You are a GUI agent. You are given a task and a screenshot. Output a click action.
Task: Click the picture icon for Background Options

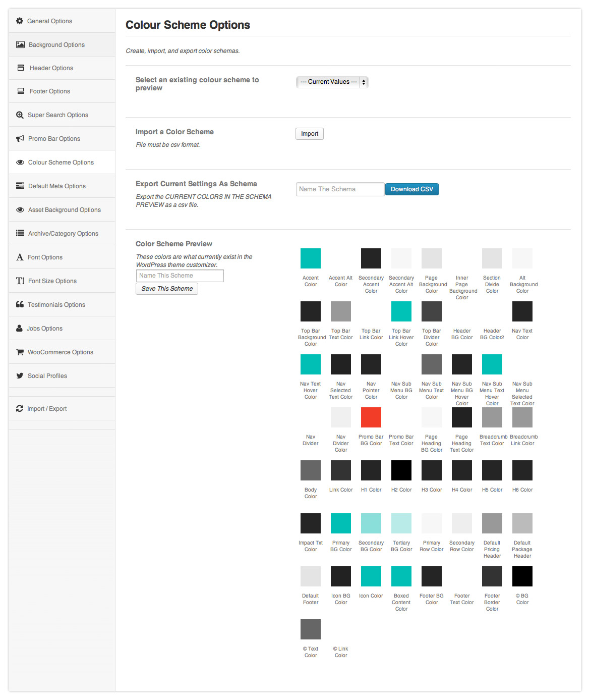point(20,45)
